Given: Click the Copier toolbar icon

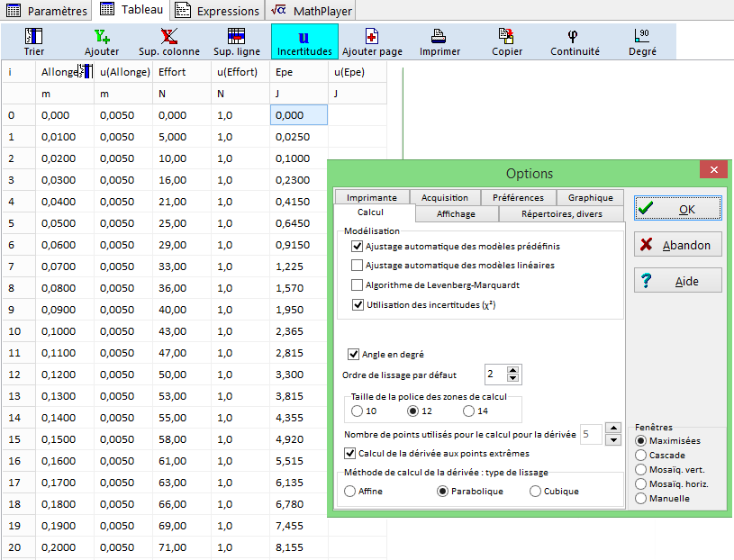Looking at the screenshot, I should pos(506,36).
